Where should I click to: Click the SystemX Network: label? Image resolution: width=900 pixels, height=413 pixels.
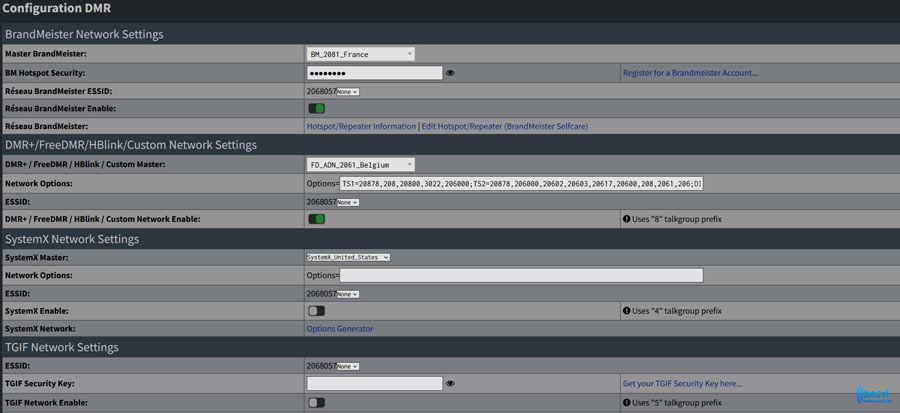tap(40, 329)
